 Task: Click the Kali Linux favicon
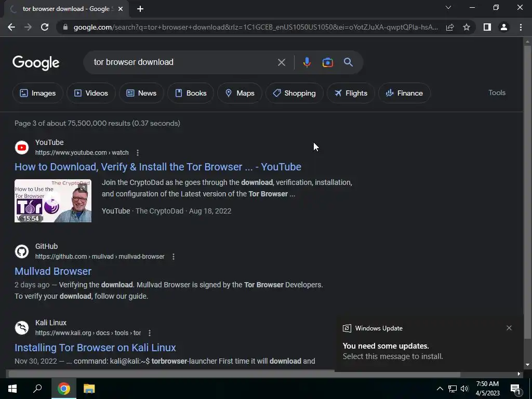click(x=22, y=328)
